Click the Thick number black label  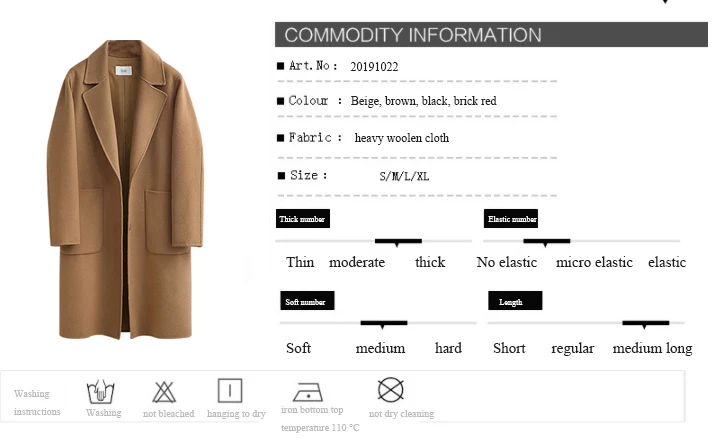303,219
